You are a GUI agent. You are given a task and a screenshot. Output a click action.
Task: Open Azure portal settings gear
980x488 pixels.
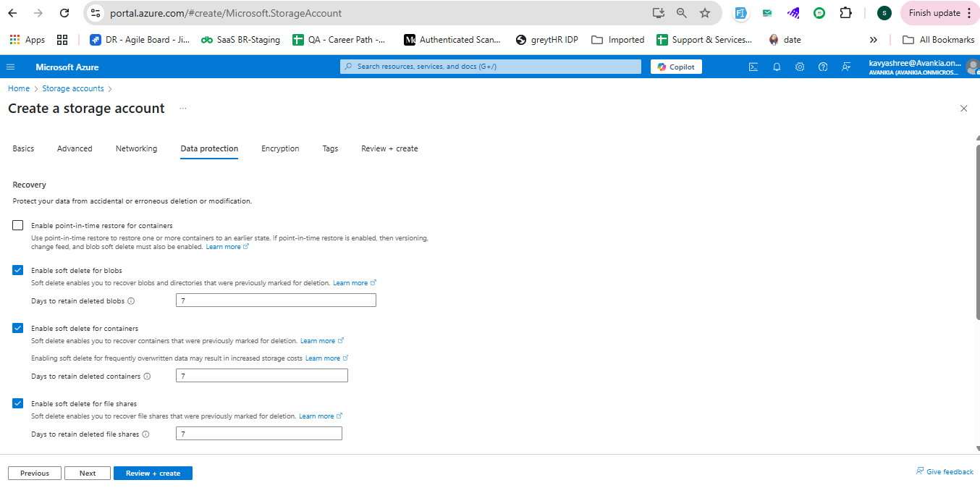click(x=800, y=67)
